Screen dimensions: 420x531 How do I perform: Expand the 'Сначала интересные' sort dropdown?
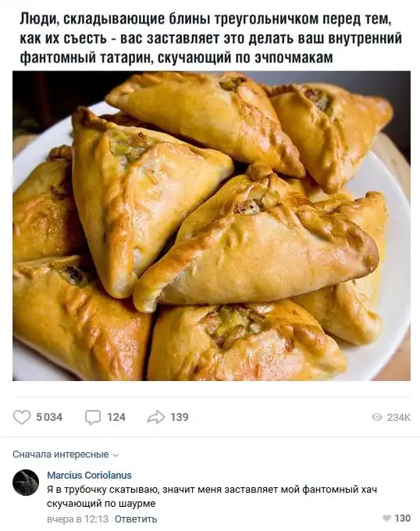point(66,454)
